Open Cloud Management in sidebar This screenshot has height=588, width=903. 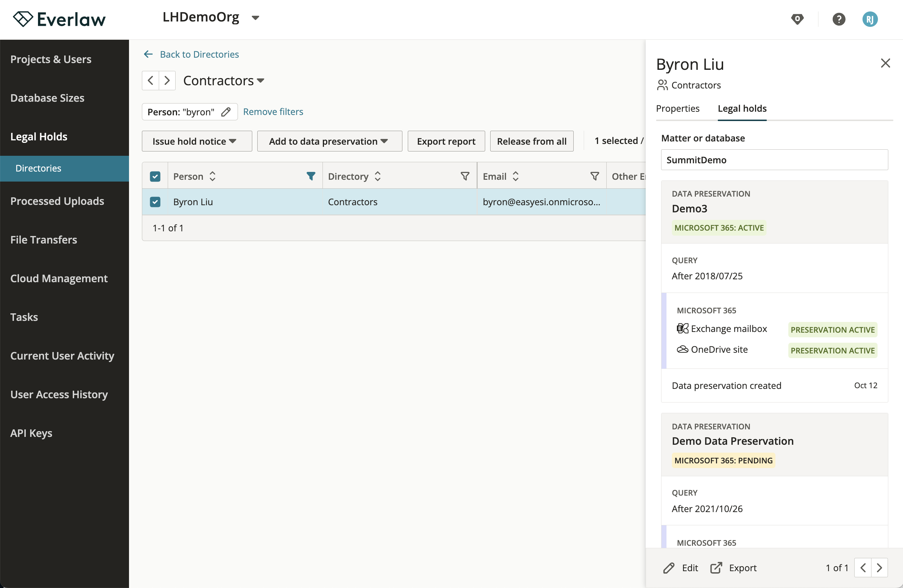coord(59,278)
